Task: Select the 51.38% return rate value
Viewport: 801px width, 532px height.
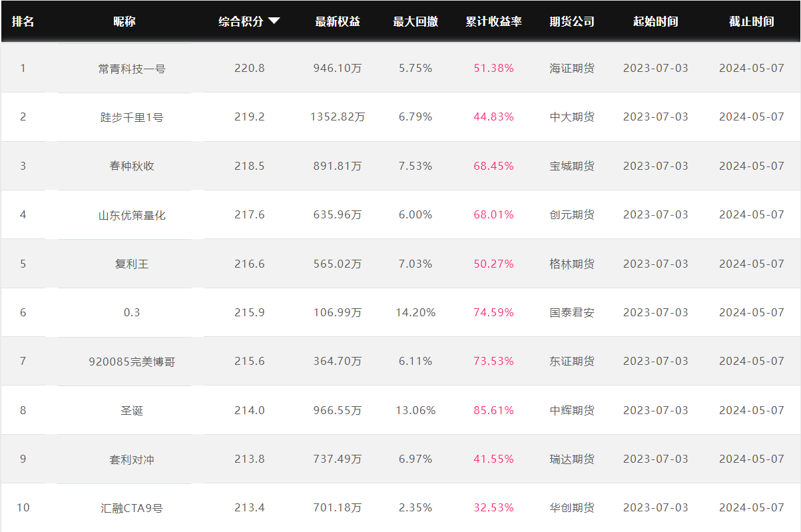Action: pos(494,68)
